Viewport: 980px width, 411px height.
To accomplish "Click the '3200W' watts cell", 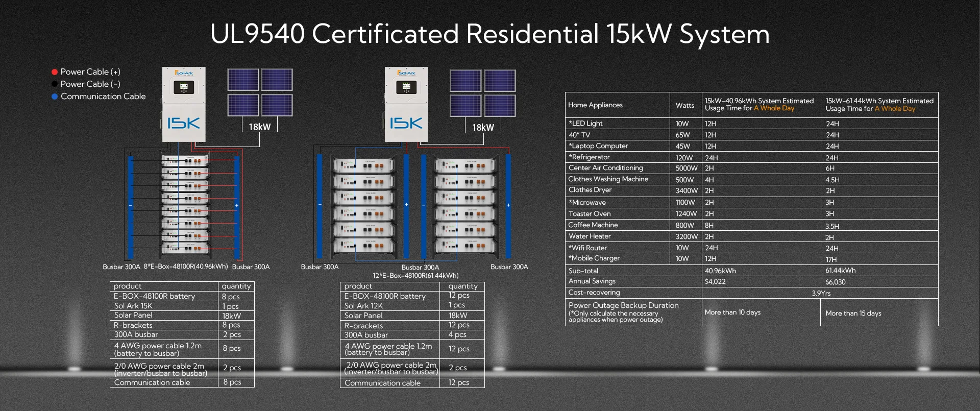I will (687, 237).
